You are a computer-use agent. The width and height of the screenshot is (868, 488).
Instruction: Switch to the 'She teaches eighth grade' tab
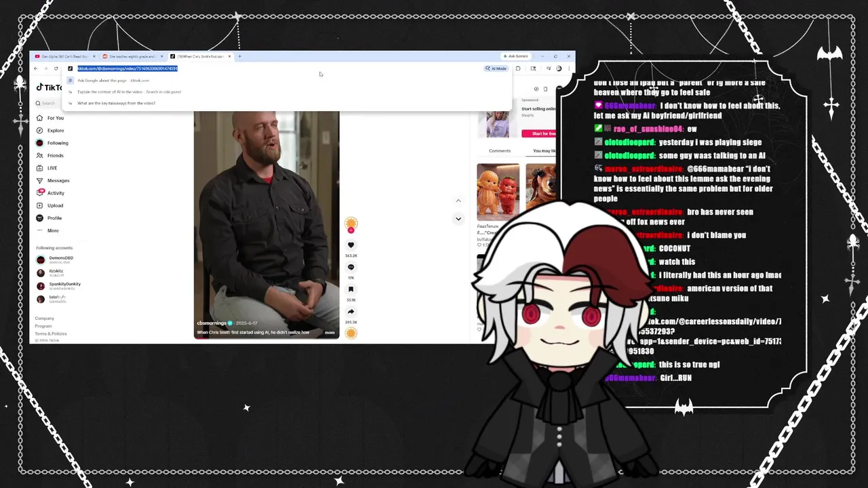click(x=132, y=56)
